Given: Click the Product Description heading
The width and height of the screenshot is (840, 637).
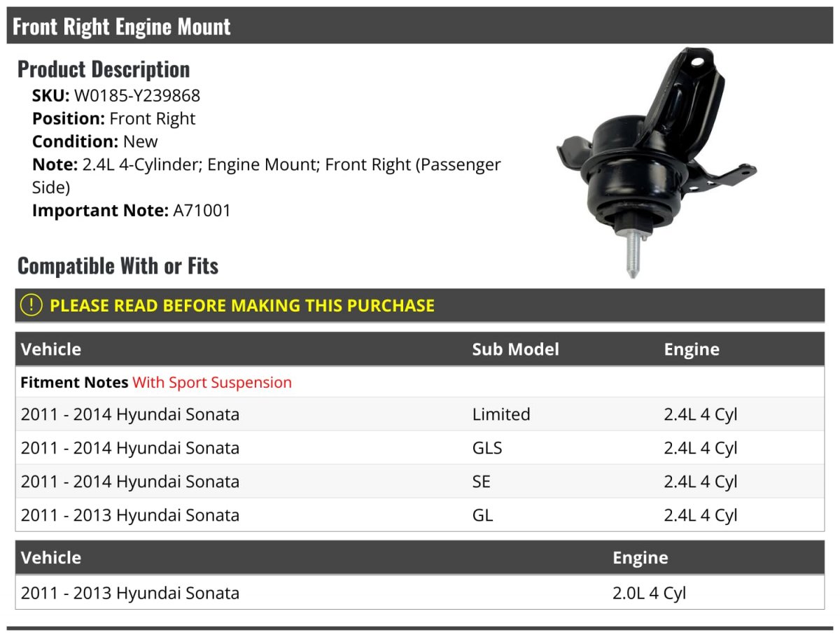Looking at the screenshot, I should click(104, 69).
